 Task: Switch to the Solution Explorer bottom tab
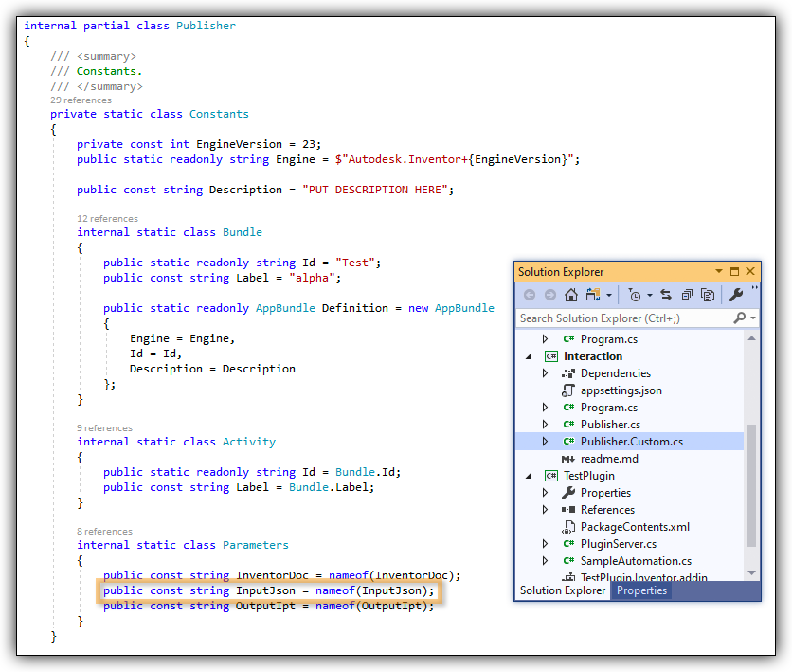click(x=563, y=590)
